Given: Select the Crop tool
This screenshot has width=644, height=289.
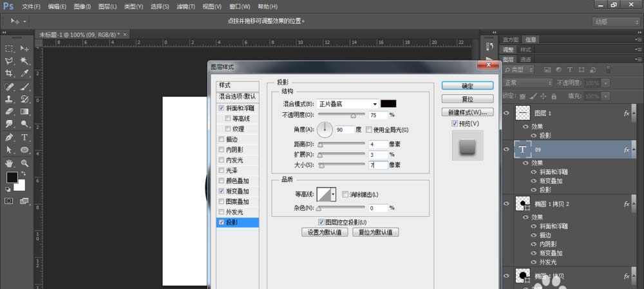Looking at the screenshot, I should [x=9, y=74].
